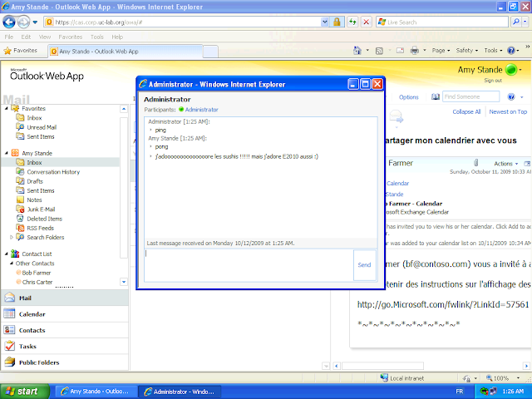The height and width of the screenshot is (399, 532).
Task: Click the attachment paperclip icon in message
Action: pos(476,163)
